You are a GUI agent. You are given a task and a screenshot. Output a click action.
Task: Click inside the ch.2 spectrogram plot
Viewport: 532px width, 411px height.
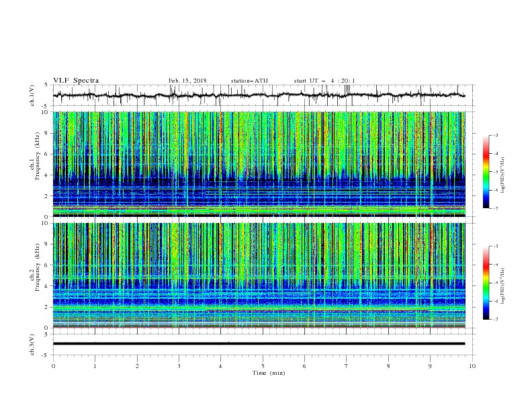[x=259, y=275]
